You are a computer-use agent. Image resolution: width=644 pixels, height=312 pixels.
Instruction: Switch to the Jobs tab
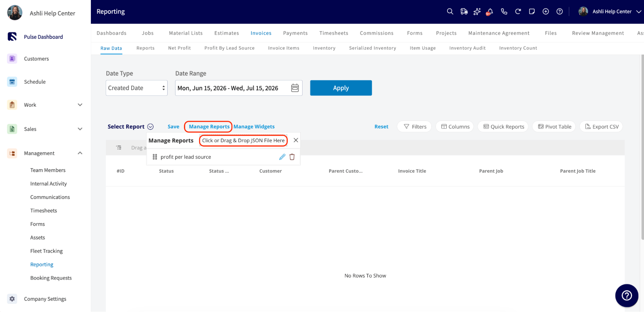click(x=148, y=33)
